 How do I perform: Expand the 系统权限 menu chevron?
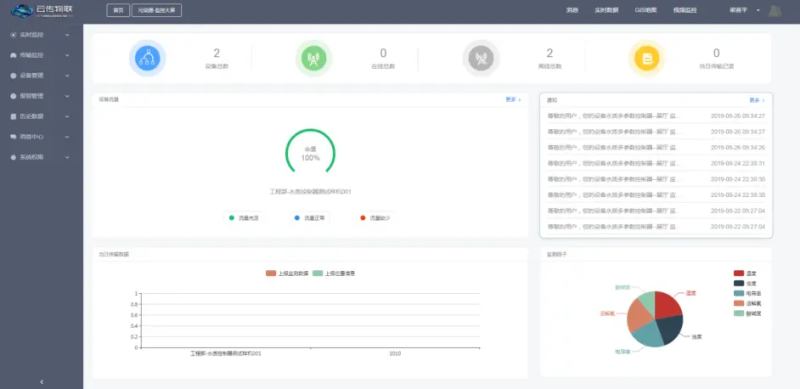pos(67,157)
